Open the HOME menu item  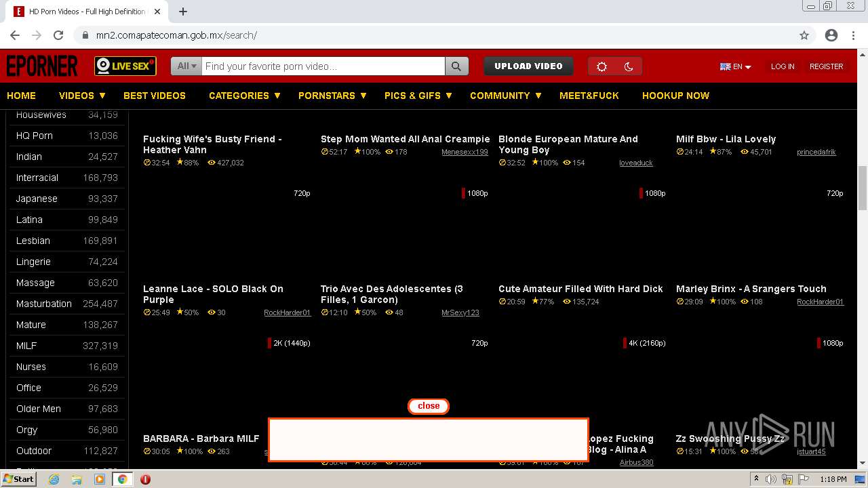(21, 96)
